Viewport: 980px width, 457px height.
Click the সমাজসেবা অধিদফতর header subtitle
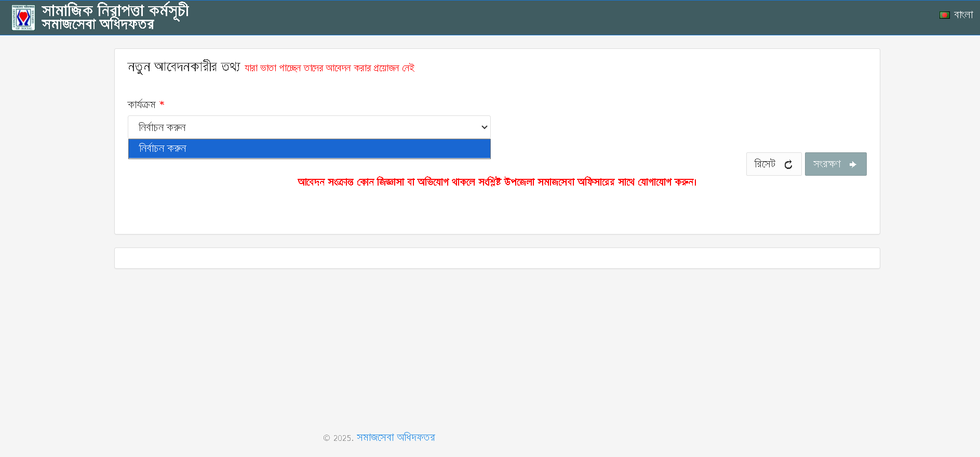[x=98, y=25]
